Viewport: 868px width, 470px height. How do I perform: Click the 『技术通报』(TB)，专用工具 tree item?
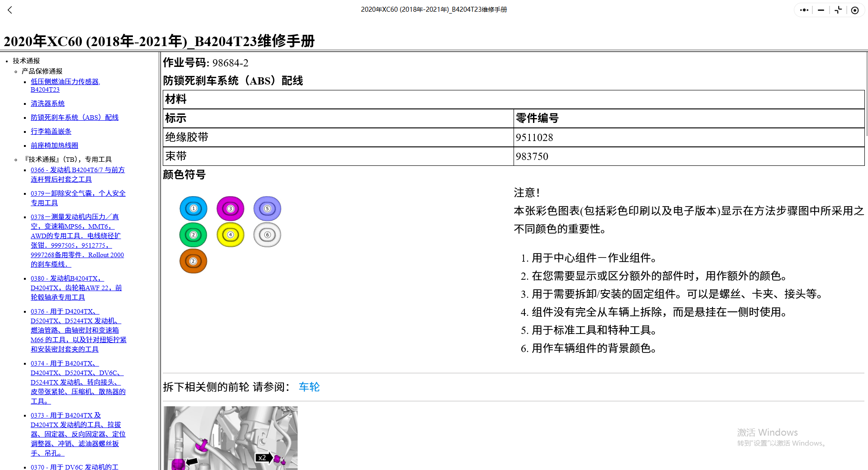tap(68, 159)
